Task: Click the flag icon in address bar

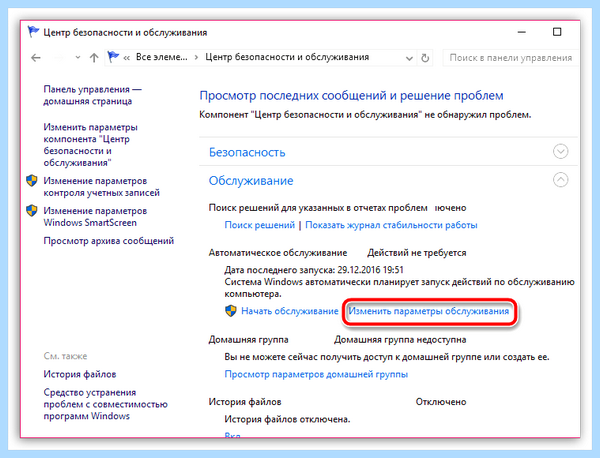Action: click(x=113, y=57)
